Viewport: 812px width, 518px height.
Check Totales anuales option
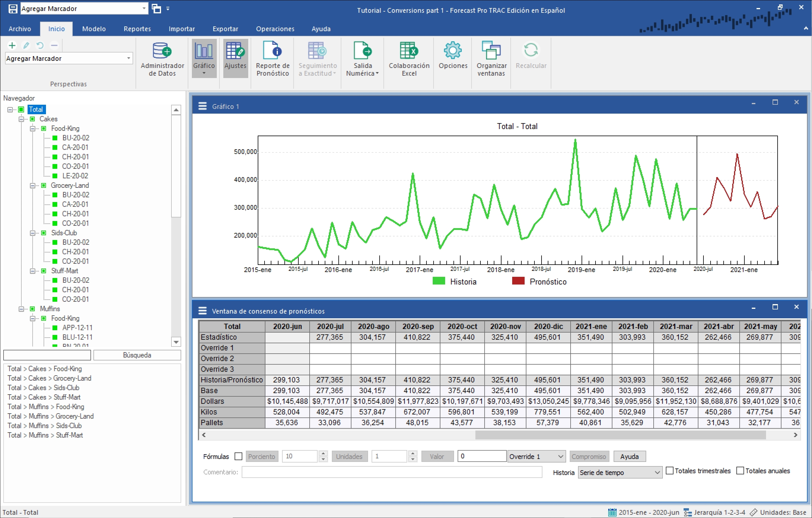click(740, 471)
